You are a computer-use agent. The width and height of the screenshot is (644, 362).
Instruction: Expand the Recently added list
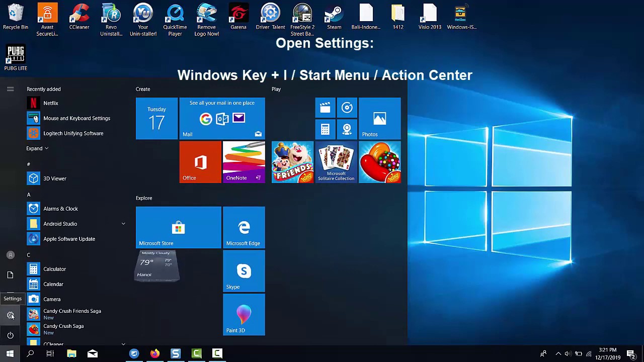point(37,148)
